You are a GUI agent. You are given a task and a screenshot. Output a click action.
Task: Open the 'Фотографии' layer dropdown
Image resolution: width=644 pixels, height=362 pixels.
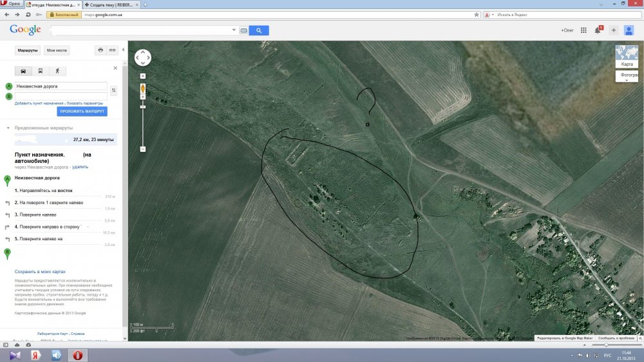[627, 77]
